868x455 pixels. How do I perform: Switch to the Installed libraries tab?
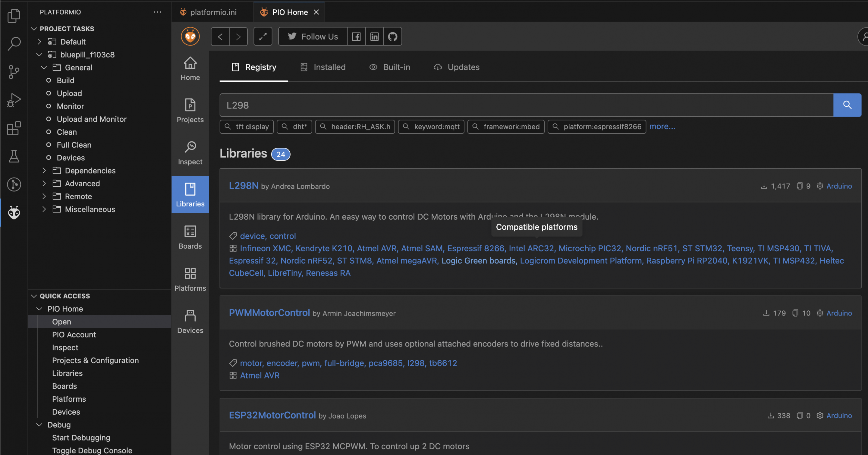click(x=323, y=67)
